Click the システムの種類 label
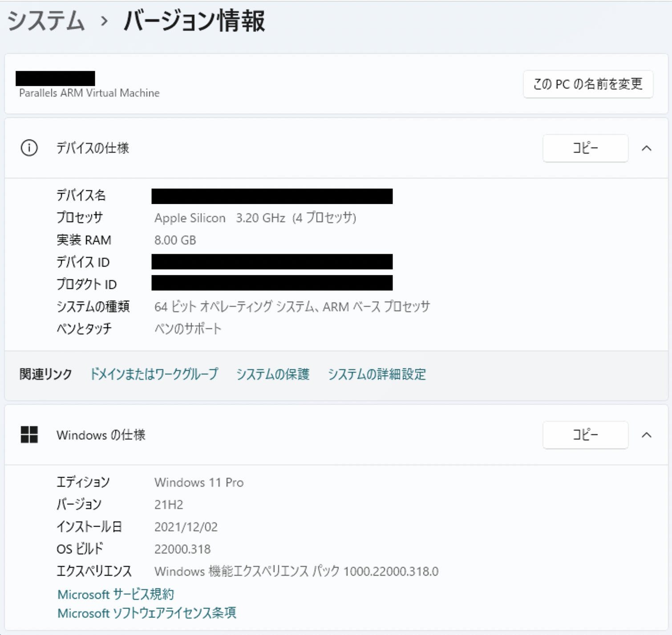 (93, 307)
